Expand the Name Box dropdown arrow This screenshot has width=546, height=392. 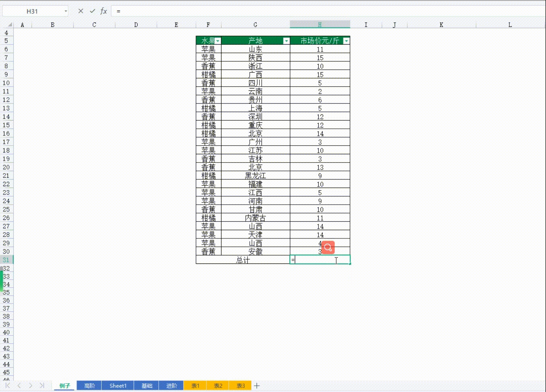66,11
